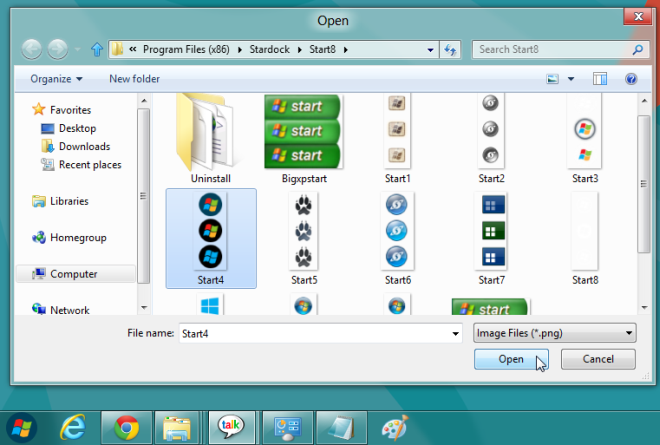Open the Uninstall folder

point(210,139)
